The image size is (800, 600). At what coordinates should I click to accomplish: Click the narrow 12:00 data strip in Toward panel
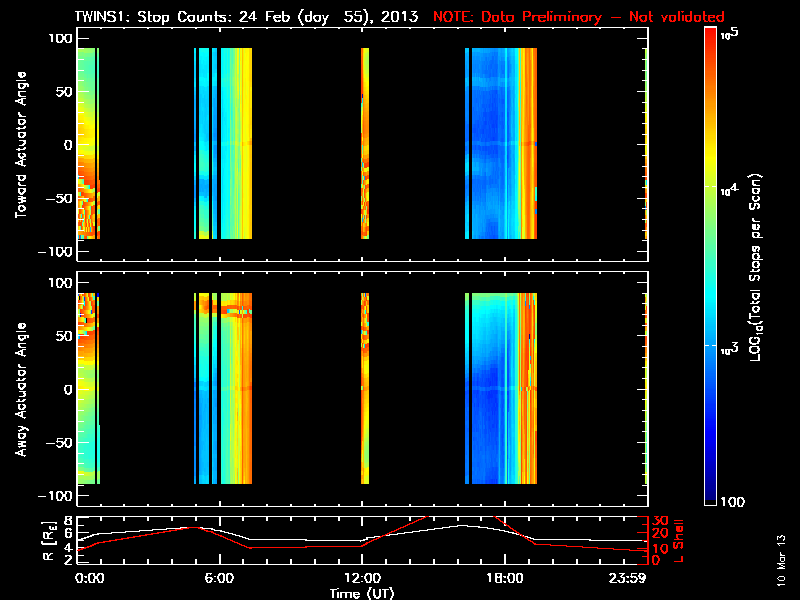pyautogui.click(x=365, y=145)
